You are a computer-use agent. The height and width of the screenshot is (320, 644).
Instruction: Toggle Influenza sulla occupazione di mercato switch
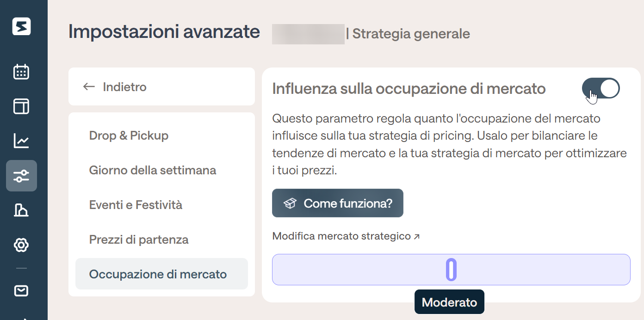(x=601, y=88)
